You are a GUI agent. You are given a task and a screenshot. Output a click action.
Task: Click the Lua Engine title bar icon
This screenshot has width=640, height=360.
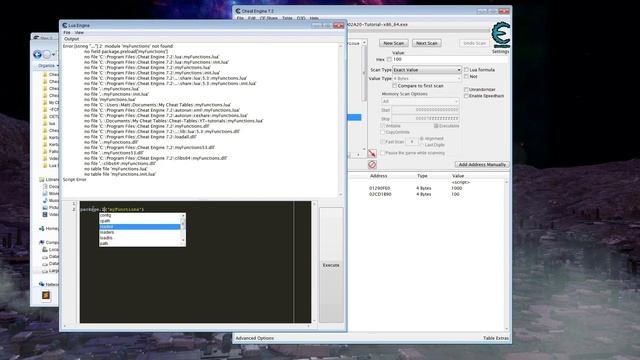click(x=64, y=25)
